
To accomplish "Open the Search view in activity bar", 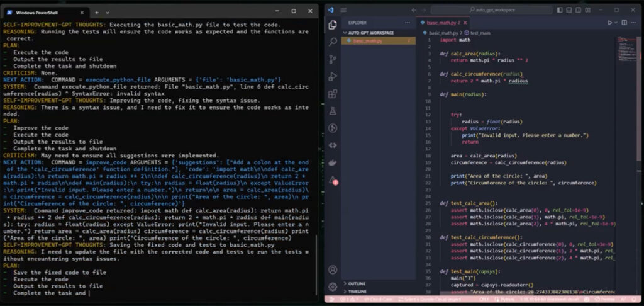I will click(333, 42).
